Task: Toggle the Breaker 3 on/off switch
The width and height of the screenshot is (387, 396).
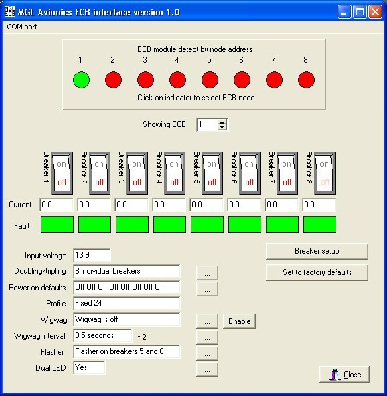Action: (137, 173)
